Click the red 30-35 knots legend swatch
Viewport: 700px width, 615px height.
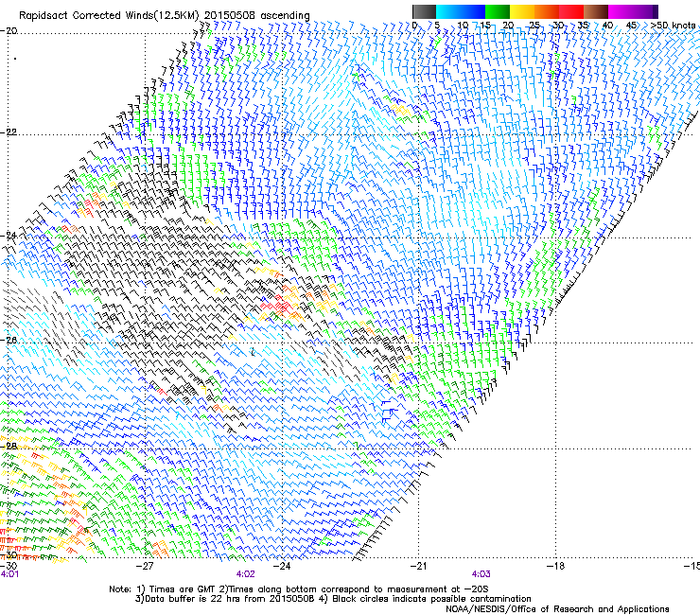571,11
